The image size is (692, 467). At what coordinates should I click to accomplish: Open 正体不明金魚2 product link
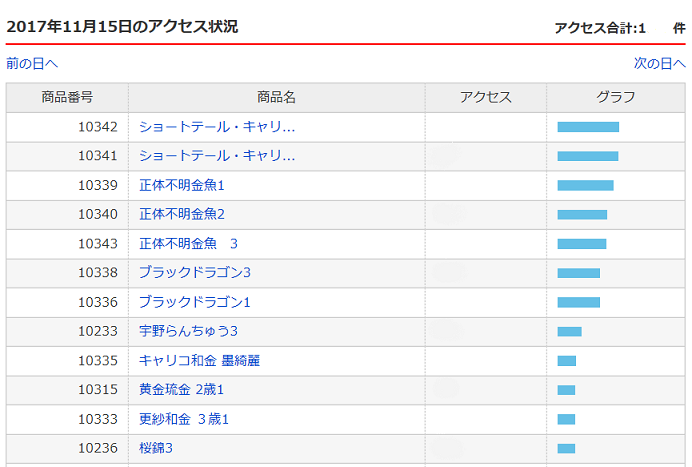pyautogui.click(x=182, y=215)
